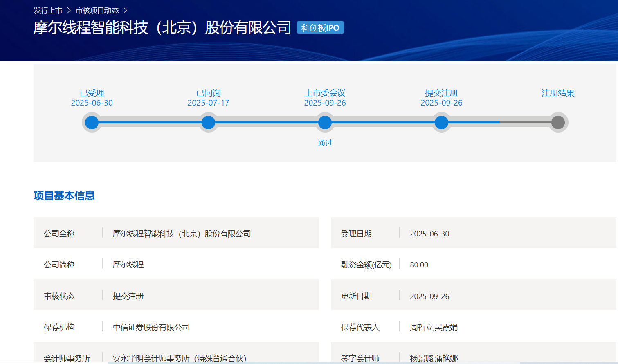Select the 公司全称 value in the table
This screenshot has height=364, width=618.
click(x=182, y=234)
